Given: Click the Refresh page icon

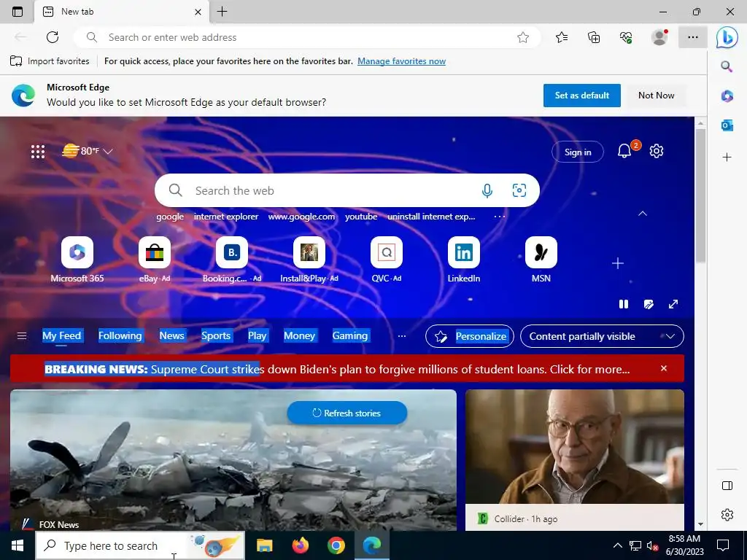Looking at the screenshot, I should point(53,37).
